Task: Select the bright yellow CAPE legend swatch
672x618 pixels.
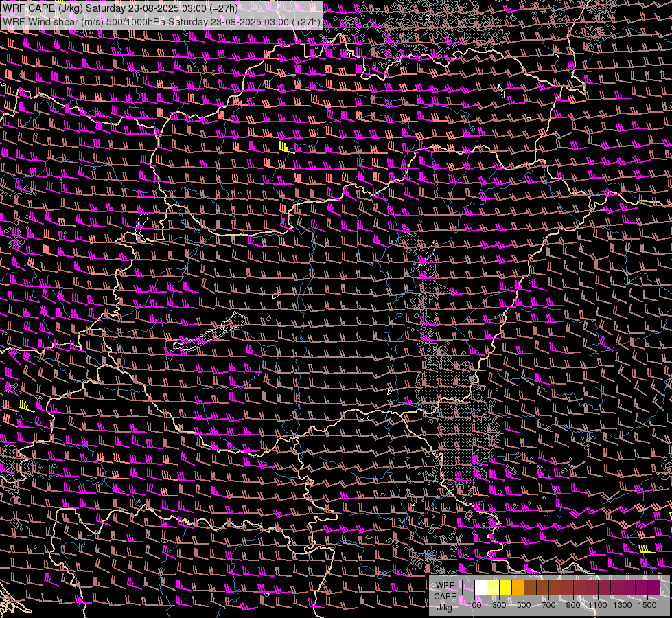Action: [506, 588]
